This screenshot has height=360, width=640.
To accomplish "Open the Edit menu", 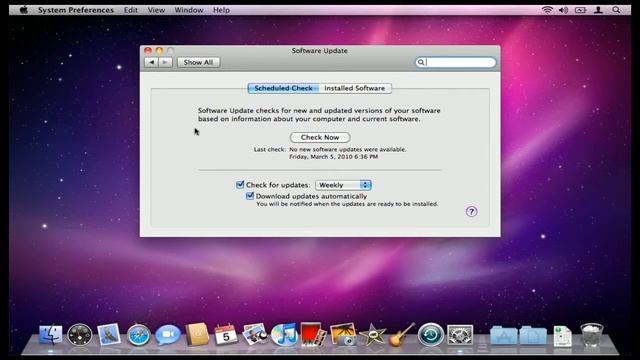I will pos(131,10).
